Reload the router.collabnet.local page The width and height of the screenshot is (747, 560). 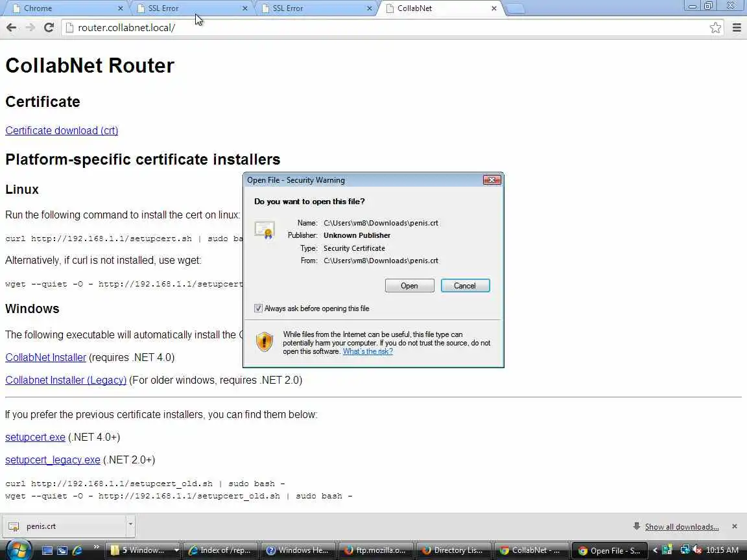(x=49, y=28)
